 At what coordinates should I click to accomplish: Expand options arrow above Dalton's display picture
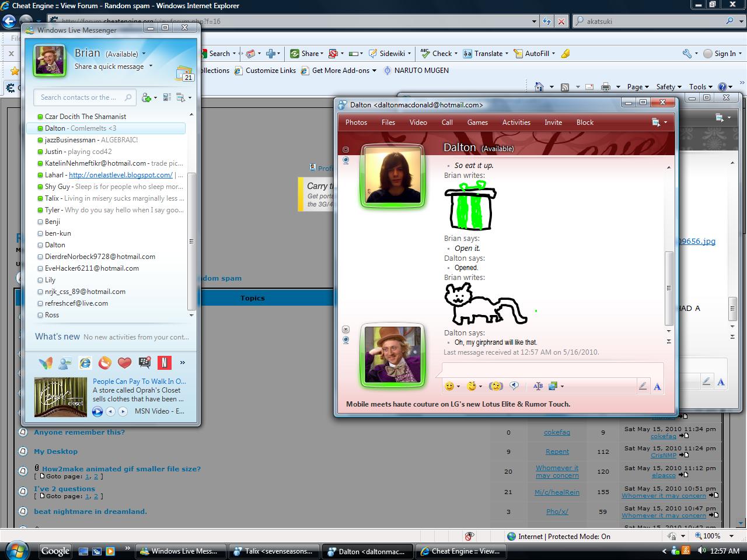[345, 149]
